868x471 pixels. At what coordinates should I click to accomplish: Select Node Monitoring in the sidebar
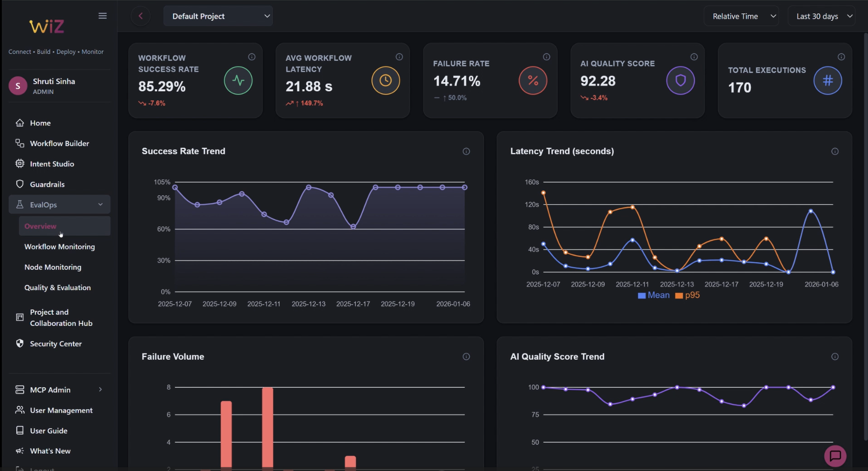pos(53,267)
